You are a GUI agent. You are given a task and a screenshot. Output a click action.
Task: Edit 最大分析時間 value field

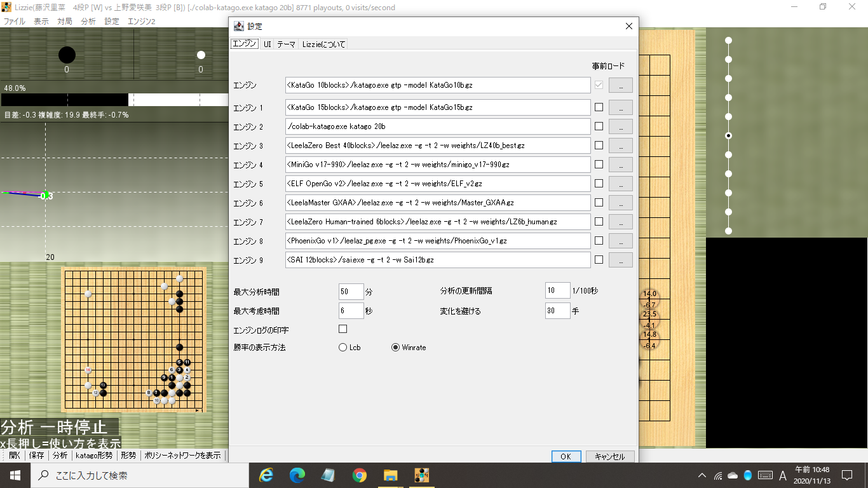tap(351, 292)
